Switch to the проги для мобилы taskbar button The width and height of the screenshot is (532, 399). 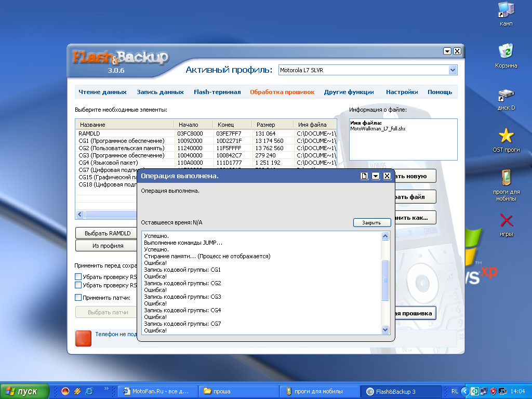[320, 391]
